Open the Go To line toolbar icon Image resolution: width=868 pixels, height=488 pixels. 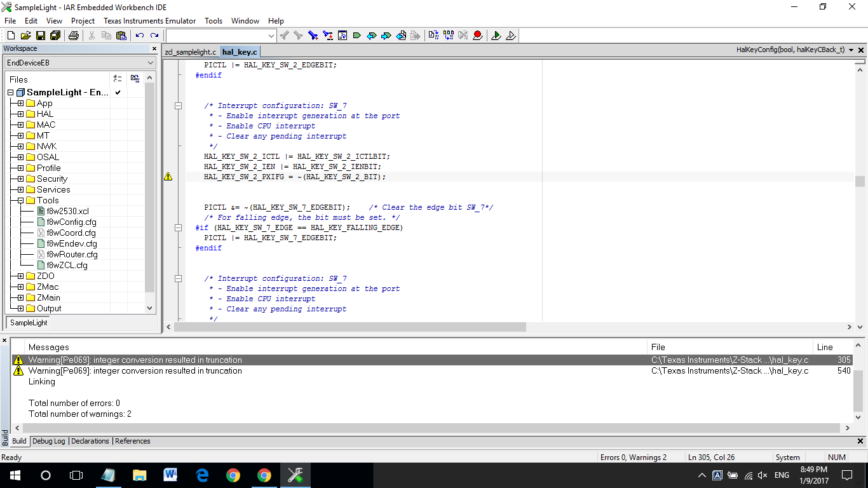click(x=342, y=36)
